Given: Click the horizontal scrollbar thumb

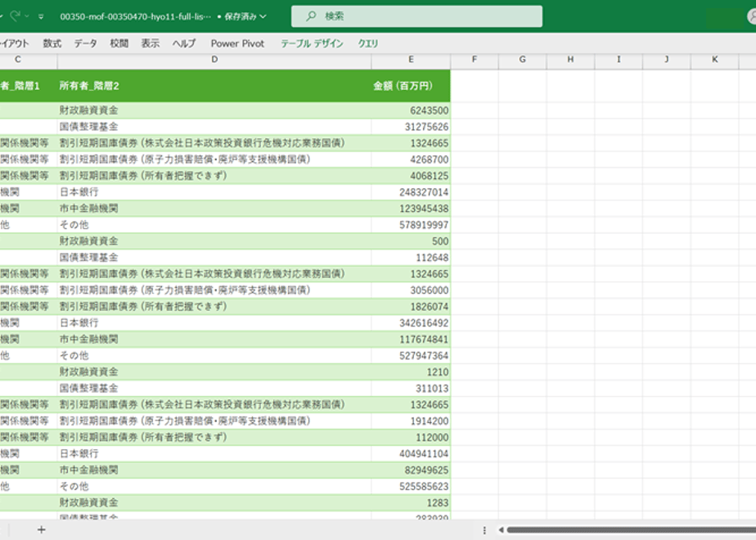Looking at the screenshot, I should pos(631,530).
